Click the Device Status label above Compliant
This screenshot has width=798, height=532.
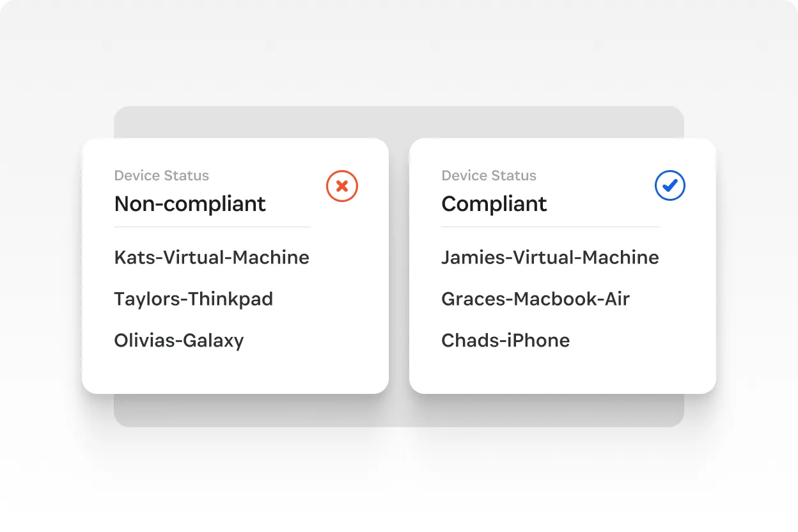coord(489,175)
